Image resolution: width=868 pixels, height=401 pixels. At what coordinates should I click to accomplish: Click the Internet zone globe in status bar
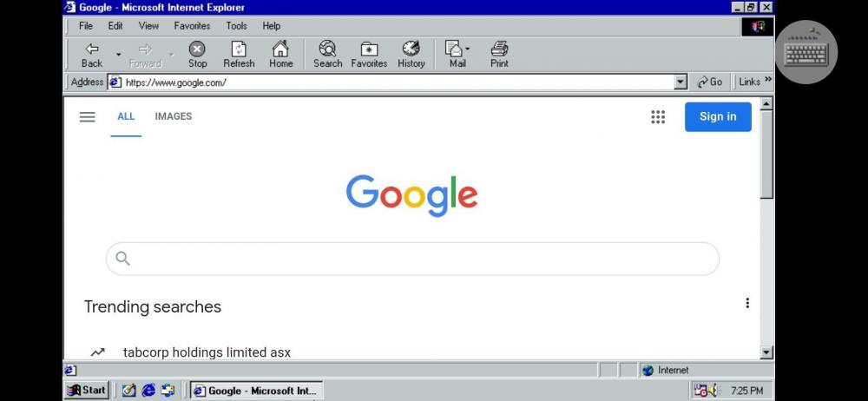coord(648,371)
